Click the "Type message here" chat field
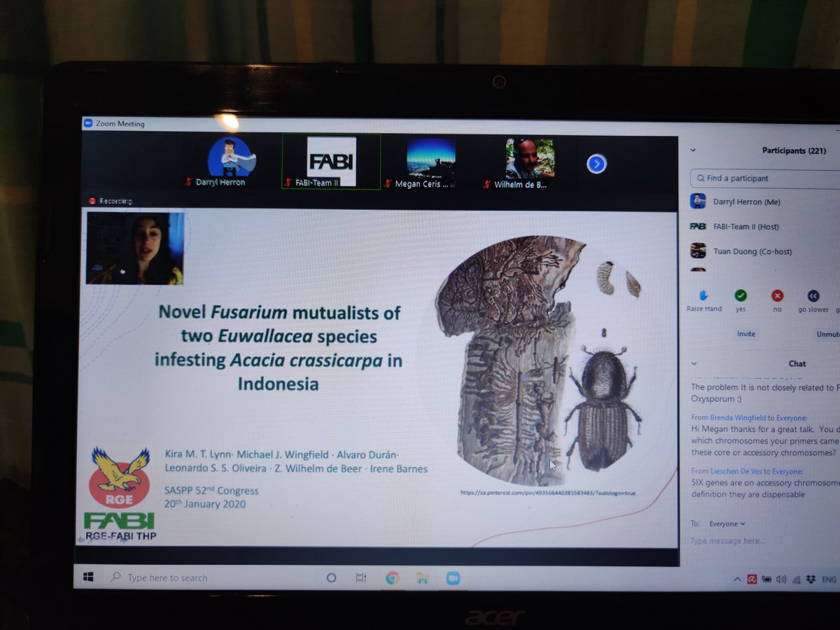Screen dimensions: 840x630 [x=728, y=541]
